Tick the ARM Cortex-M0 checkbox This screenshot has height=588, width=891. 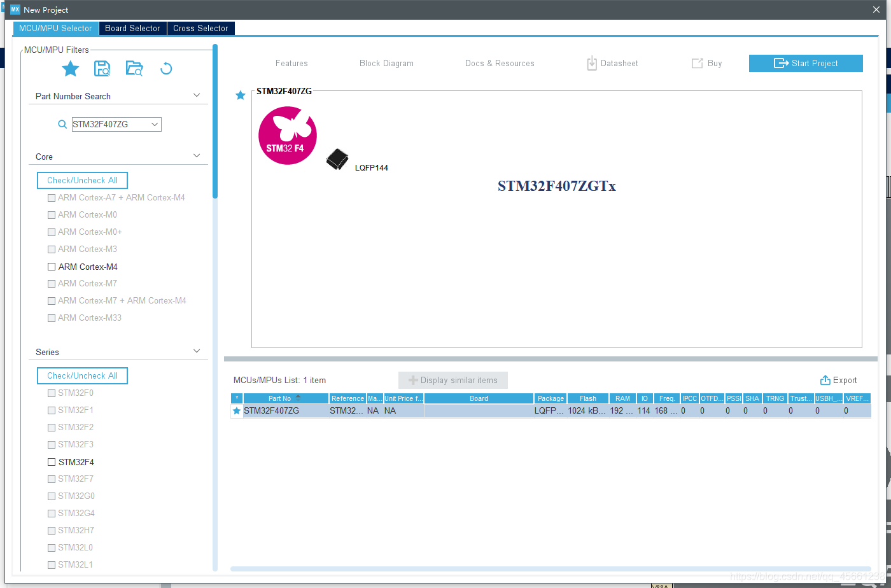coord(52,215)
